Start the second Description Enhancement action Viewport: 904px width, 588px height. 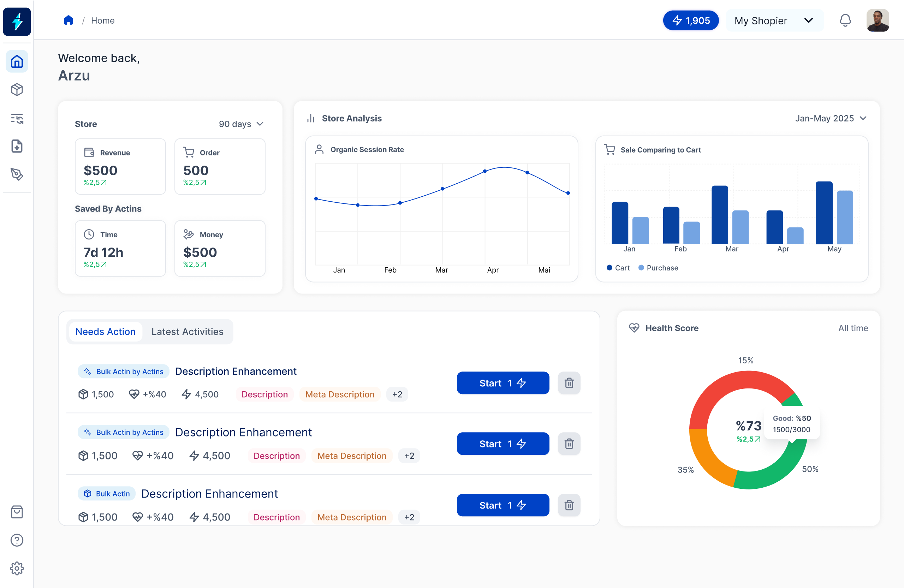502,444
